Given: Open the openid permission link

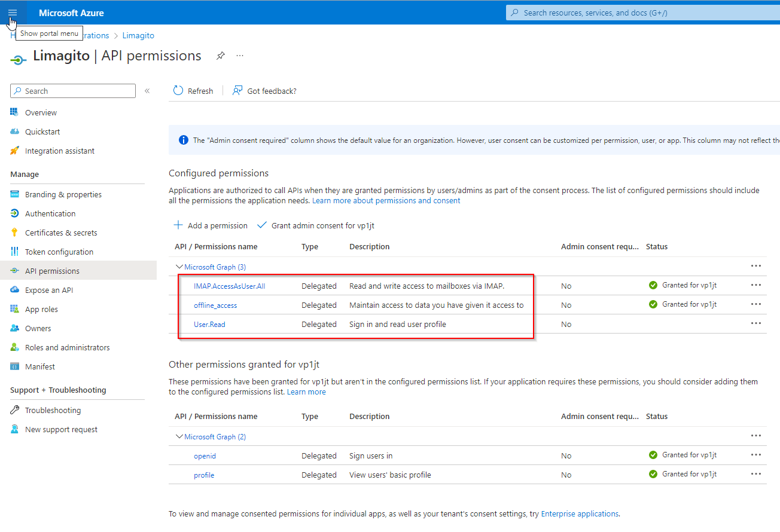Looking at the screenshot, I should [x=205, y=455].
